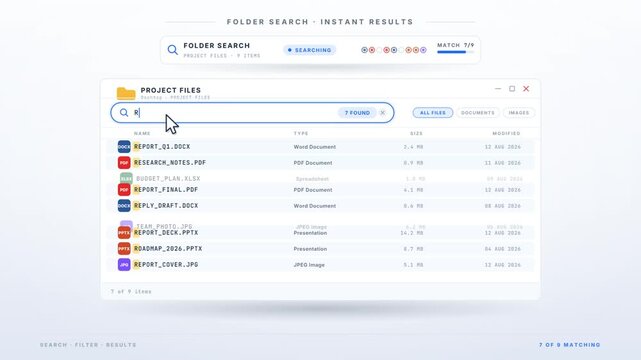Select the All Files filter tab
Screen dimensions: 641x360
click(433, 113)
